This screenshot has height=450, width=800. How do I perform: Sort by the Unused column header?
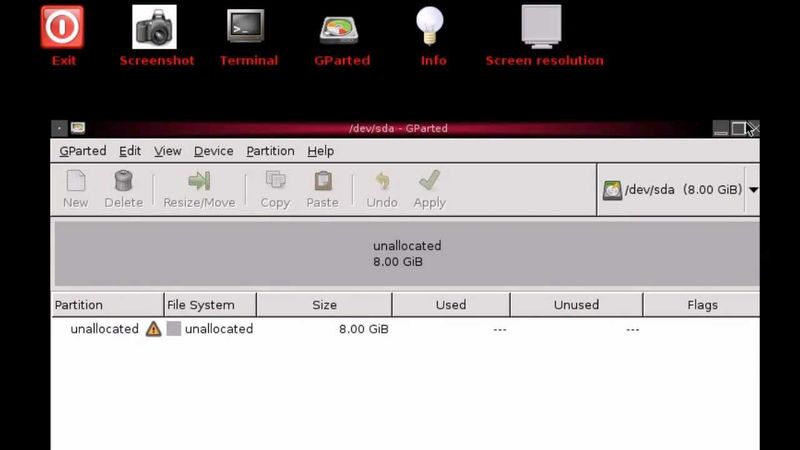click(x=577, y=305)
